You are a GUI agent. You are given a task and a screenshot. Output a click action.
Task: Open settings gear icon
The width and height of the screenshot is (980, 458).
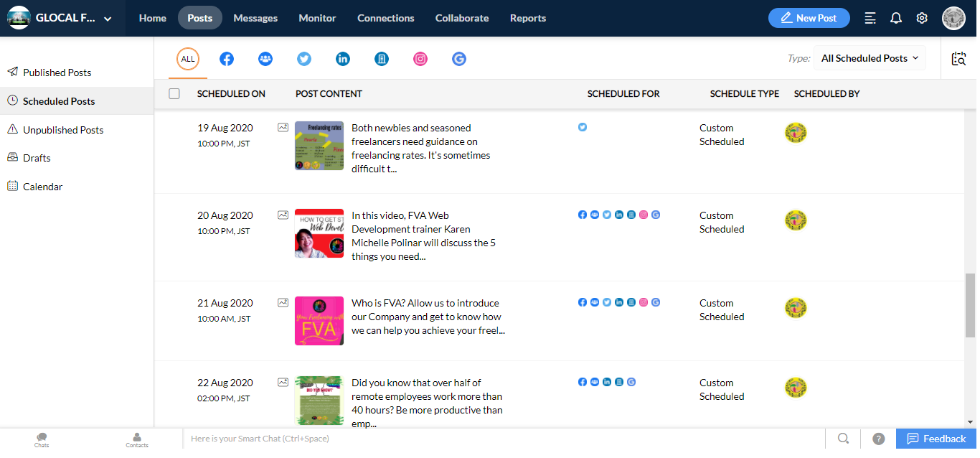click(922, 18)
